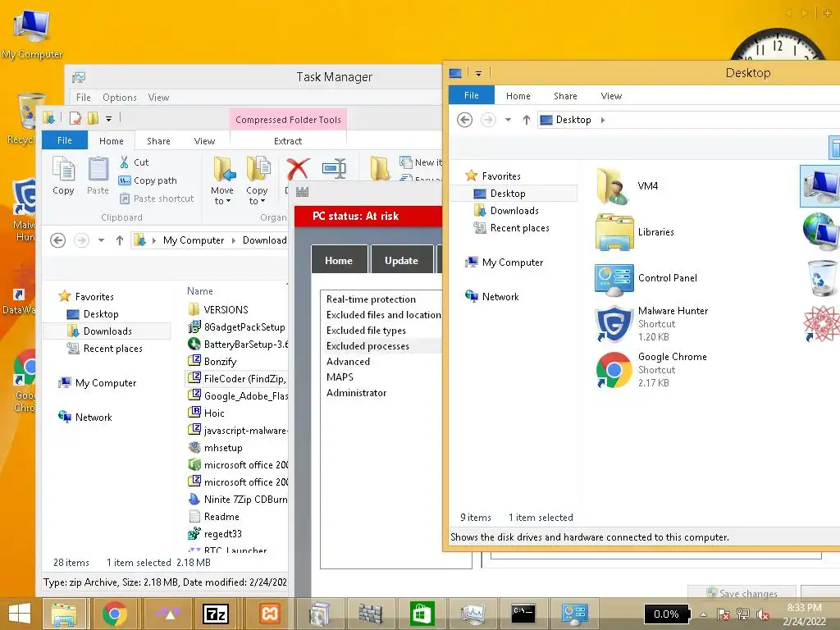Select Excluded file types setting

366,330
